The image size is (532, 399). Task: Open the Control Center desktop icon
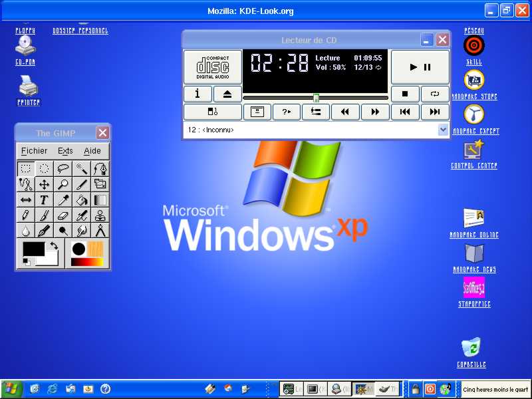click(474, 155)
